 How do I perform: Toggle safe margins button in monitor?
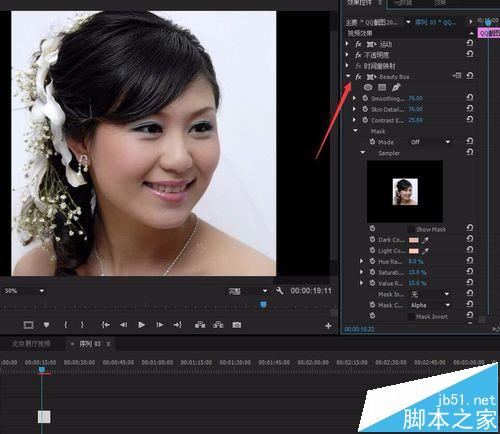tap(28, 325)
